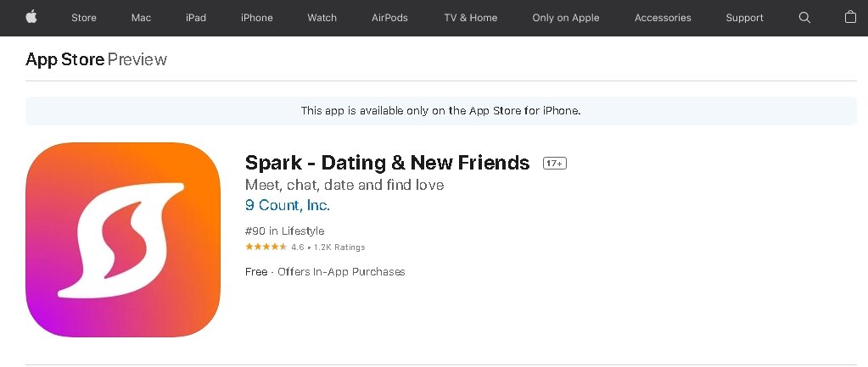Open the Mac menu item
Viewport: 868px width, 367px height.
(x=141, y=18)
